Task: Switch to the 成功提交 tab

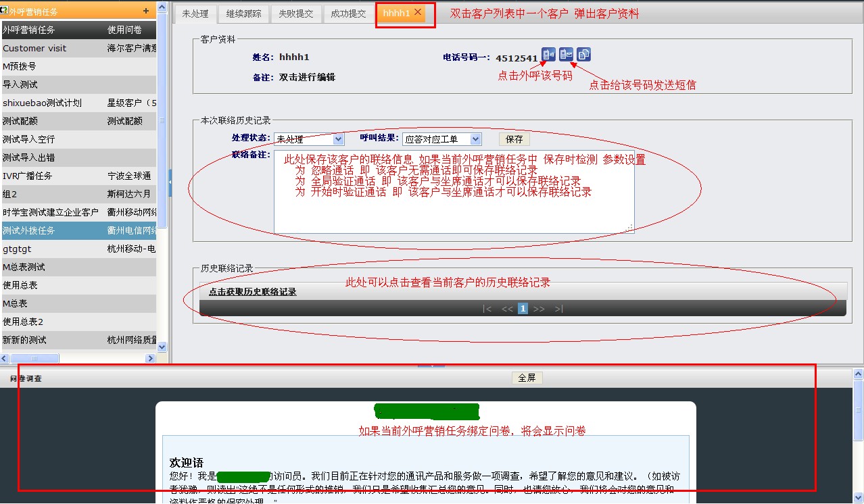Action: pyautogui.click(x=348, y=14)
